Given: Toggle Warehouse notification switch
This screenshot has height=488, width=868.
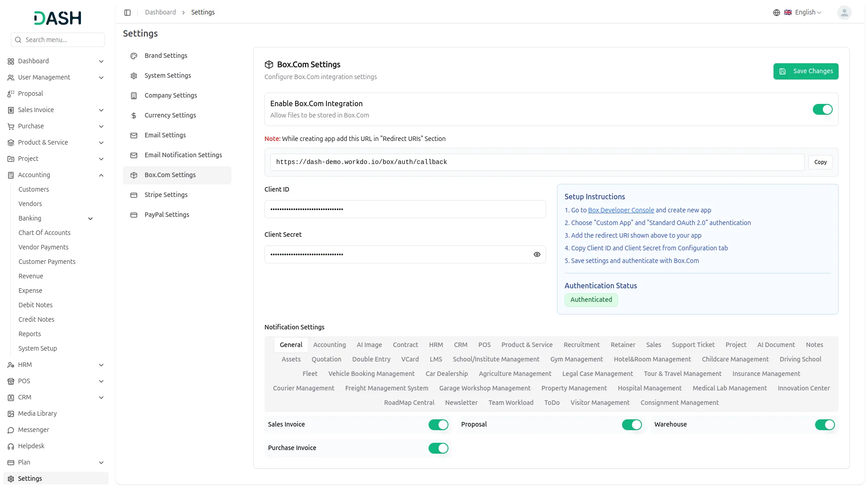Looking at the screenshot, I should (x=825, y=425).
